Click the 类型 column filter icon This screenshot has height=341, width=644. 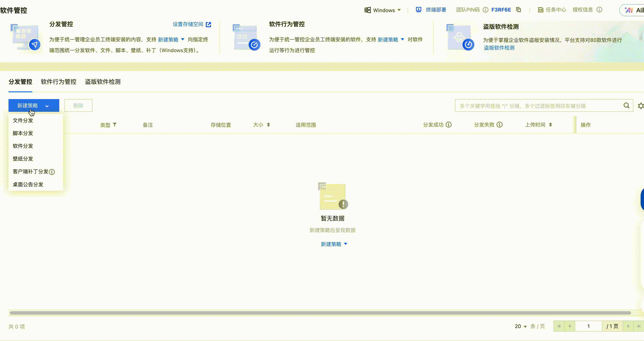click(115, 125)
